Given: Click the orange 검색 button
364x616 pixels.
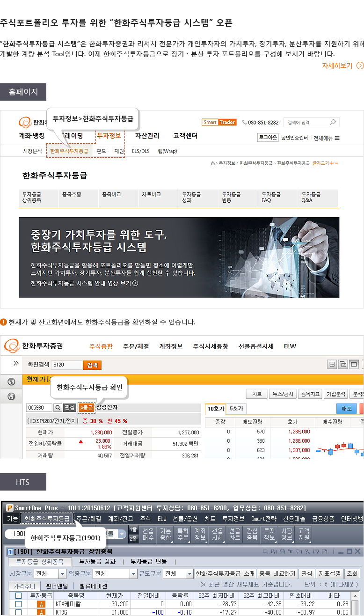Looking at the screenshot, I should pyautogui.click(x=92, y=365).
